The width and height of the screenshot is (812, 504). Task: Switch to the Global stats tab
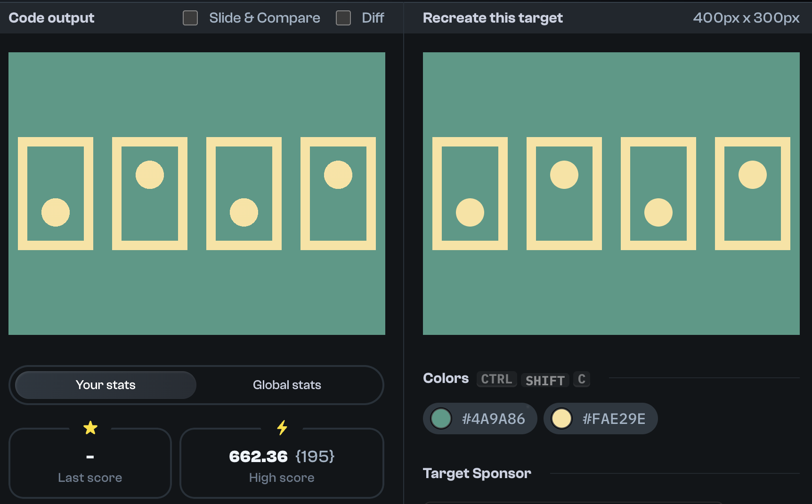pyautogui.click(x=287, y=385)
